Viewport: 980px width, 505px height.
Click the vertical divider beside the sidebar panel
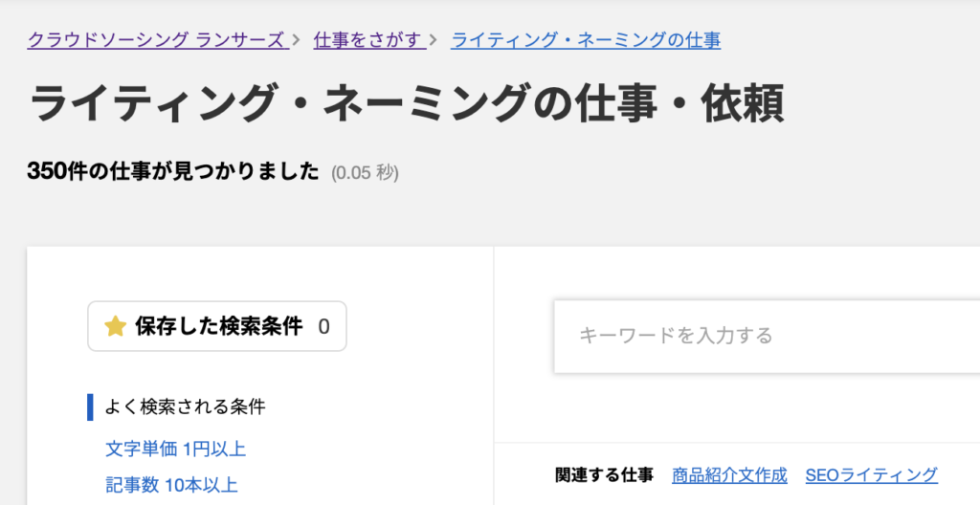(494, 376)
